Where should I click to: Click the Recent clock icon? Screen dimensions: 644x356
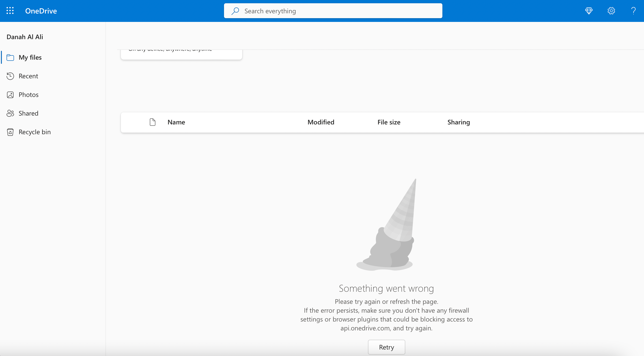pos(10,76)
